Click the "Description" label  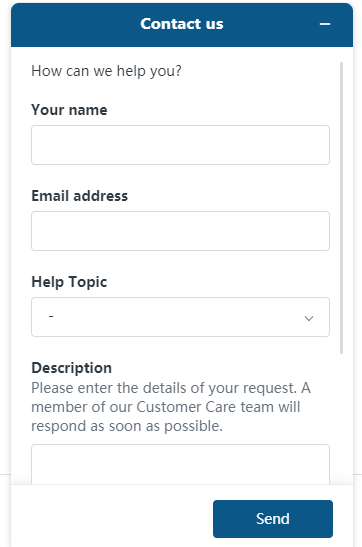click(x=71, y=368)
